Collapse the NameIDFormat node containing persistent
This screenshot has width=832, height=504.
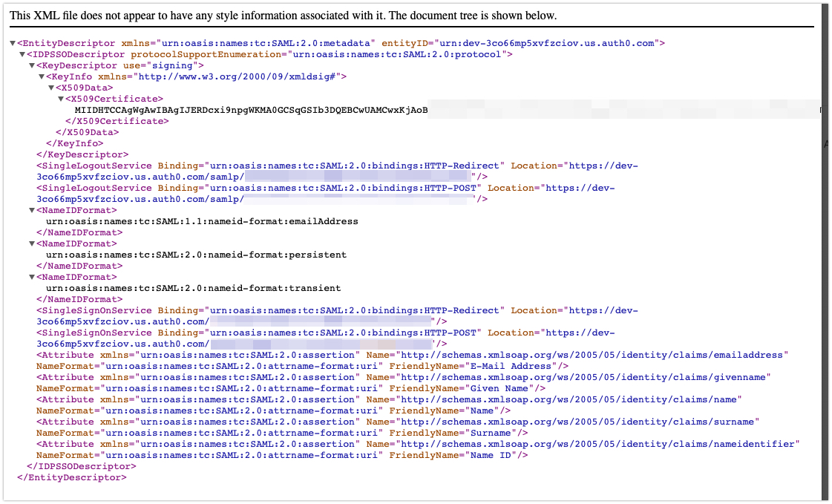pyautogui.click(x=32, y=244)
